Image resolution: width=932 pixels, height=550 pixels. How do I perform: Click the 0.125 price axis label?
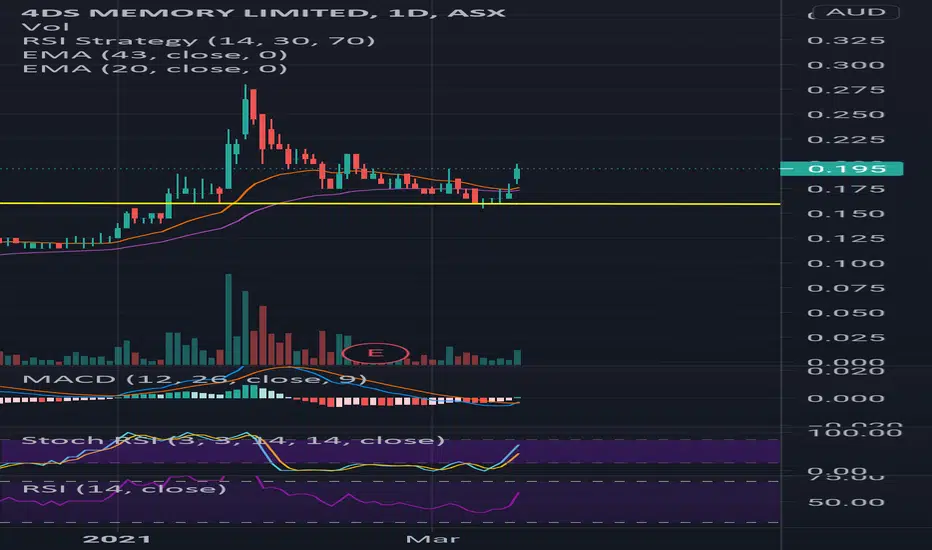click(846, 238)
